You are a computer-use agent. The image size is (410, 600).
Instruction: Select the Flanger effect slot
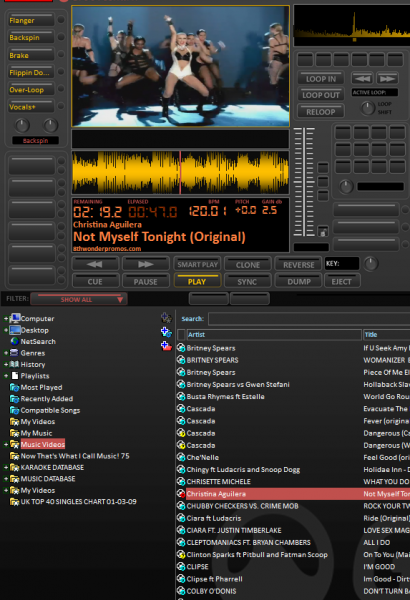click(31, 20)
